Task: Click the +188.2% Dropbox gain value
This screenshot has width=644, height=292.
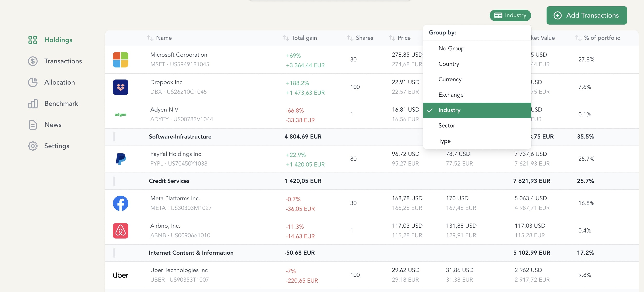Action: tap(297, 83)
